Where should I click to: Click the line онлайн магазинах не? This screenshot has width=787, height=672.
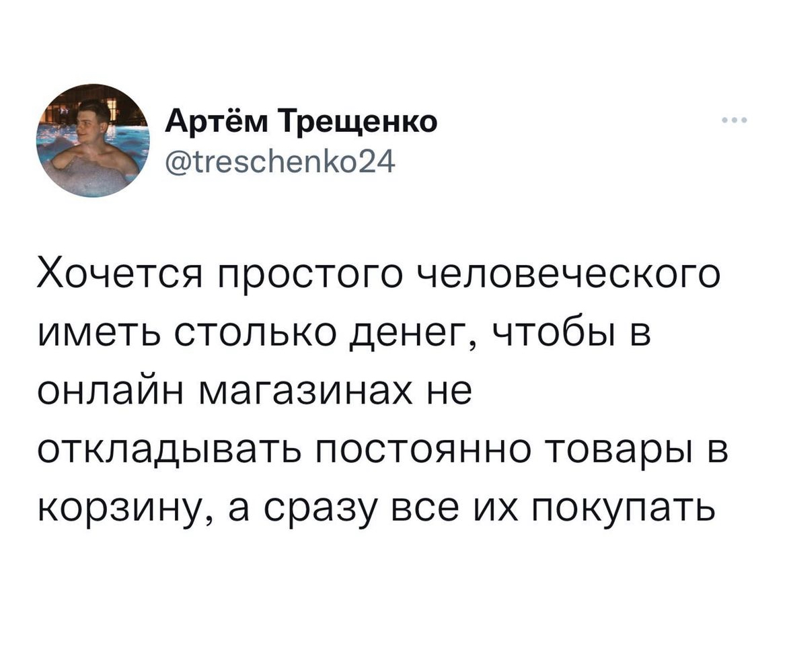(x=255, y=391)
